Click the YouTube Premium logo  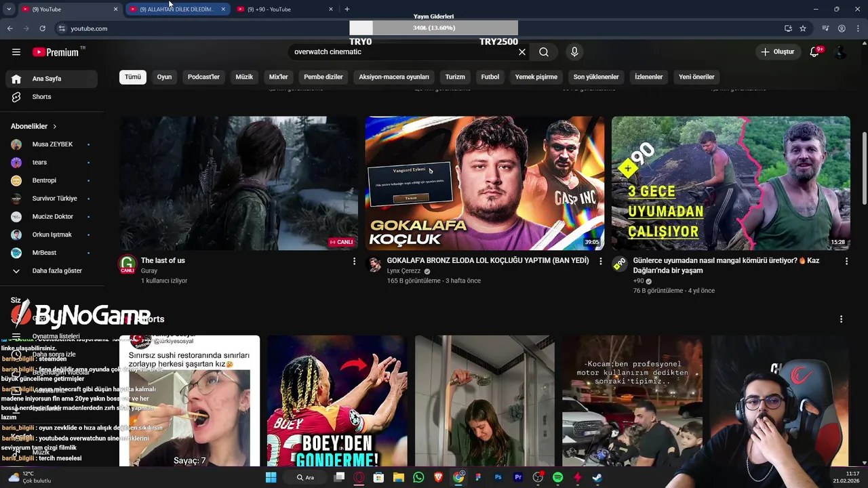coord(56,52)
